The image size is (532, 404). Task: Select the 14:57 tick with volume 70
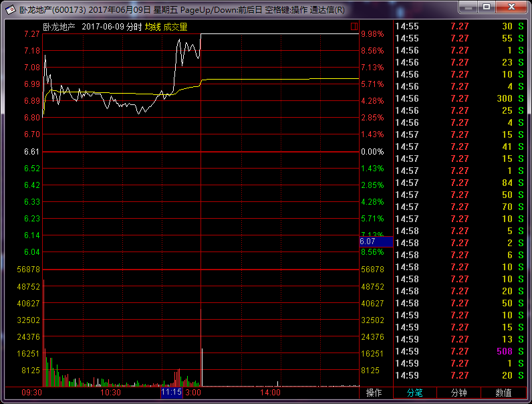(x=460, y=207)
